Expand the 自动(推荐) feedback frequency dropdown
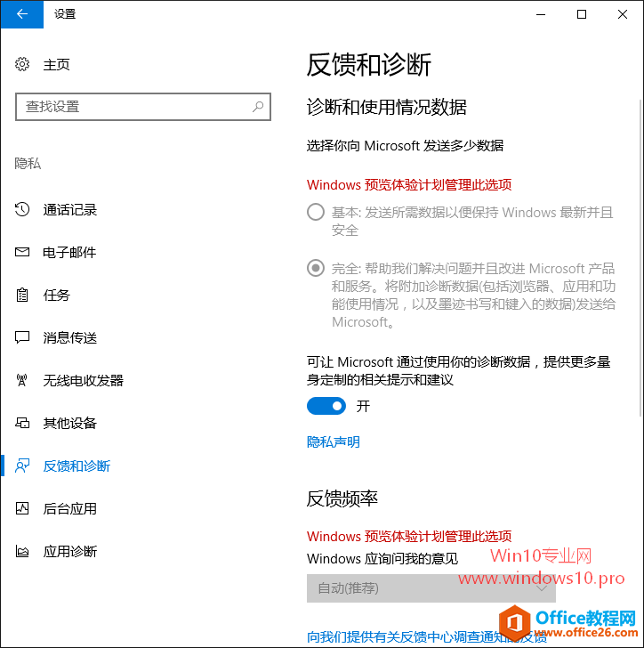The height and width of the screenshot is (648, 644). pyautogui.click(x=431, y=588)
